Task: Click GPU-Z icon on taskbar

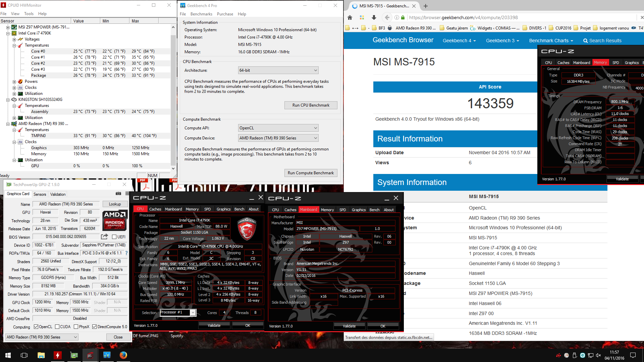Action: click(74, 355)
